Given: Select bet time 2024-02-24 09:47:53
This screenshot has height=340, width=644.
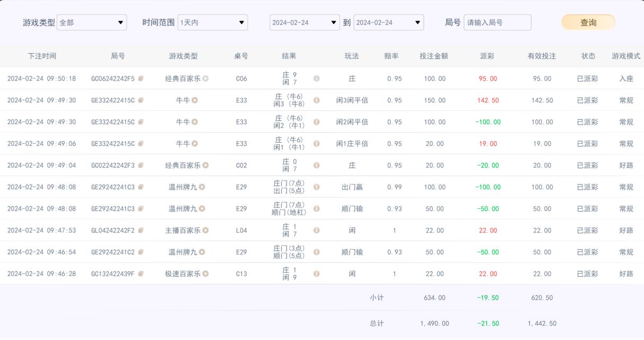Looking at the screenshot, I should coord(41,231).
